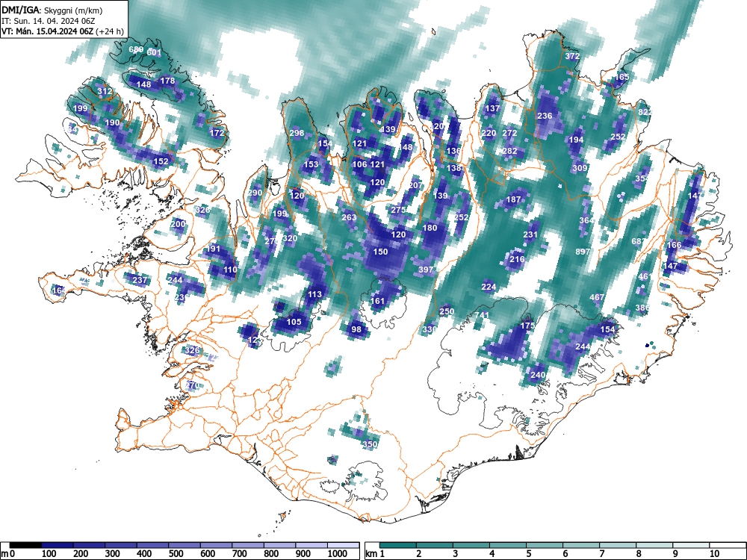Click the map value 98

click(356, 329)
